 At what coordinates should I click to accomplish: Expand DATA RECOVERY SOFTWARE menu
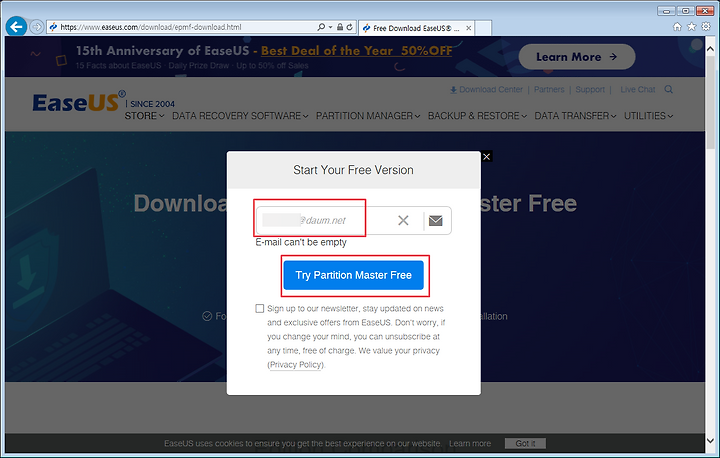click(x=240, y=116)
